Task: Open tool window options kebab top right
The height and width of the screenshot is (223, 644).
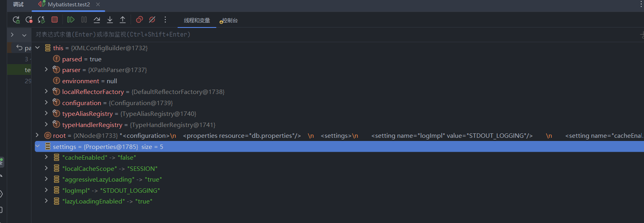Action: pos(641,4)
